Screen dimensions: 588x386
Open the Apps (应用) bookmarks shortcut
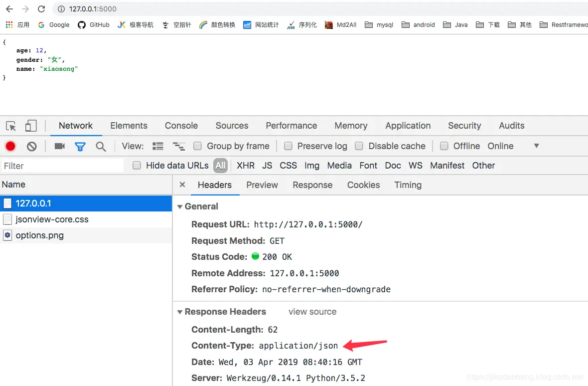tap(17, 25)
